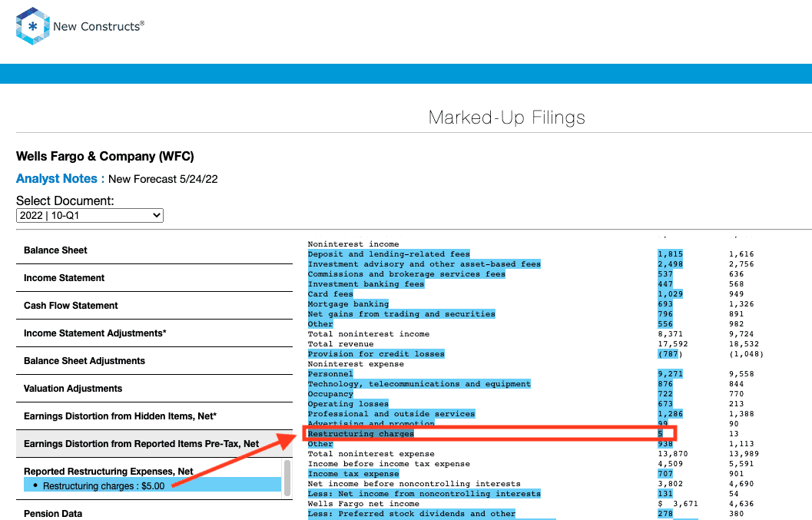Click highlighted Commissions and brokerage services fees
The width and height of the screenshot is (812, 520).
point(406,274)
